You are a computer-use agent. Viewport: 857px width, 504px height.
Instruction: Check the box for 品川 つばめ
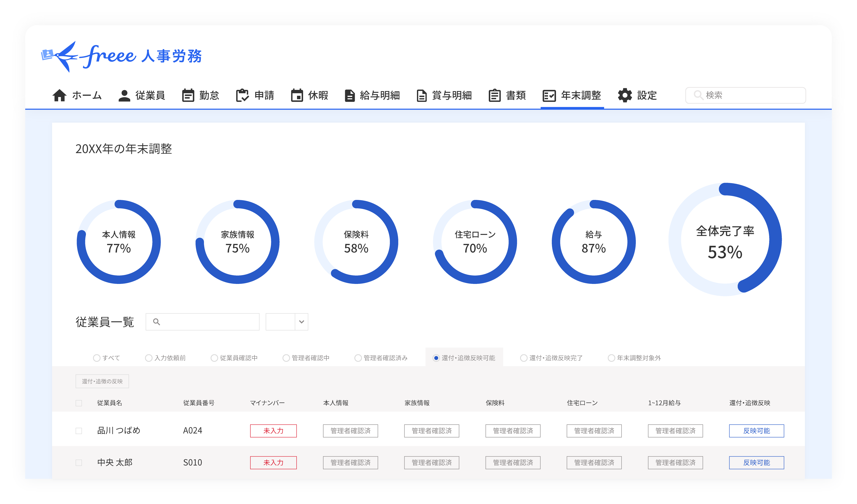79,431
